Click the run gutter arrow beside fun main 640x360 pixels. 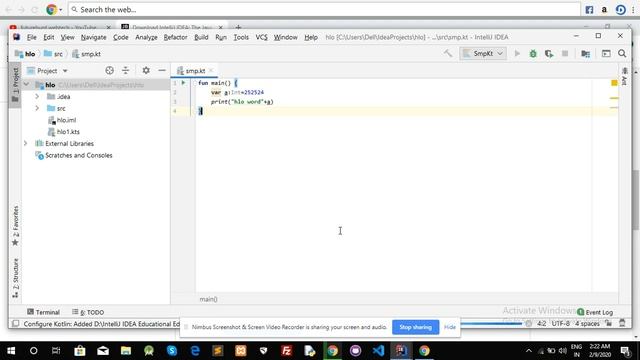point(183,83)
